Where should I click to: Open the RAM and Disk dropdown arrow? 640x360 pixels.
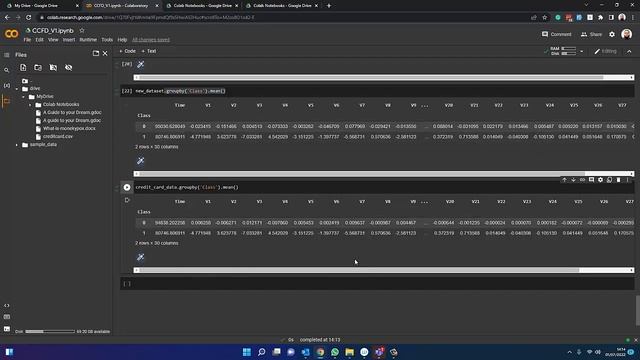582,51
